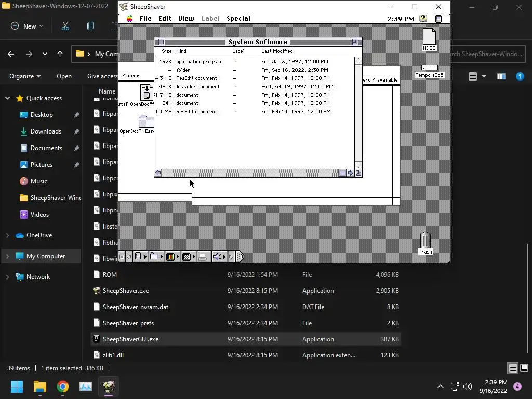The width and height of the screenshot is (532, 399).
Task: Click the Open button in Explorer
Action: (x=64, y=76)
